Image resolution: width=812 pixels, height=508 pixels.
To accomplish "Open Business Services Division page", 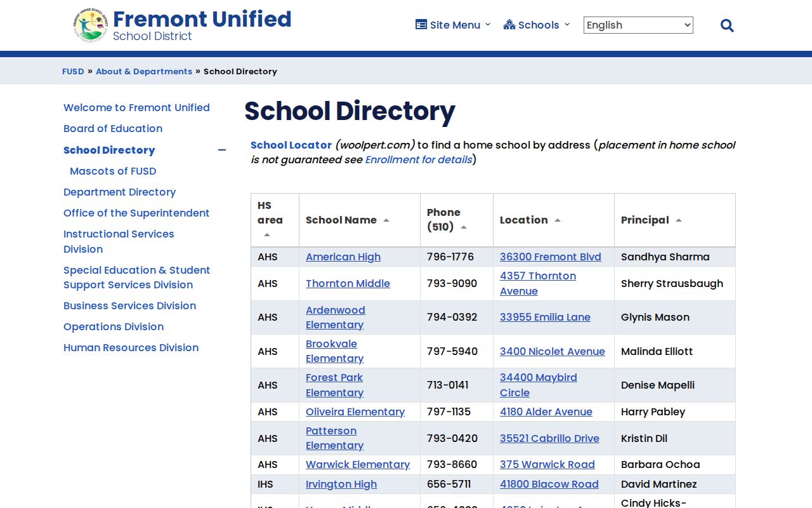I will coord(129,305).
